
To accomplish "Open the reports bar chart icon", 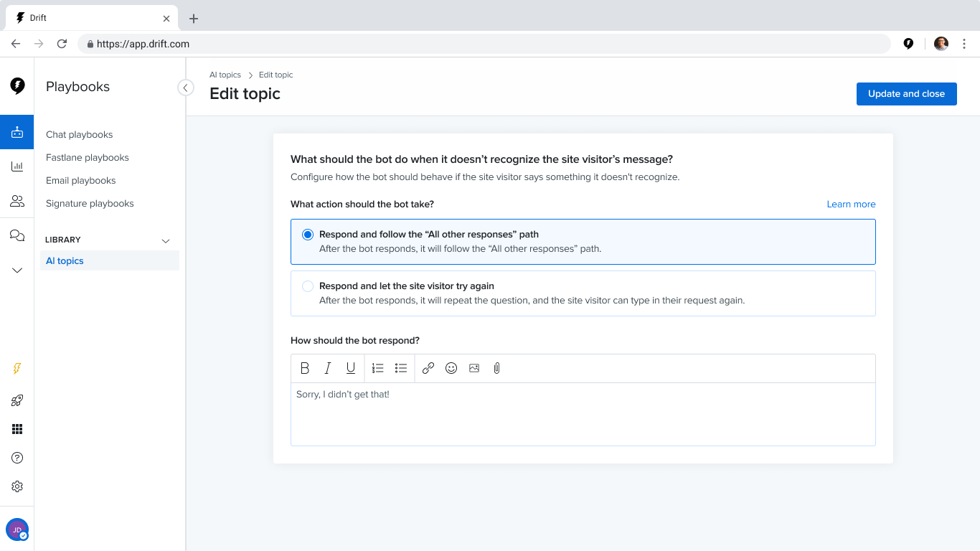I will click(17, 166).
